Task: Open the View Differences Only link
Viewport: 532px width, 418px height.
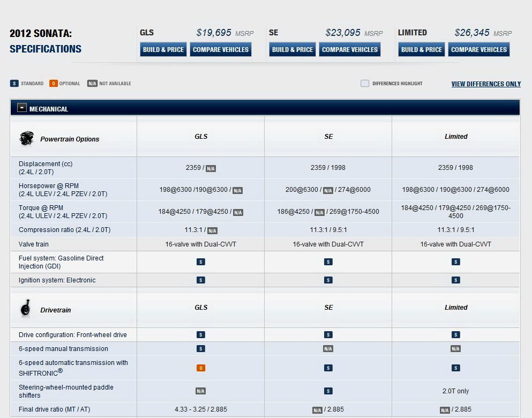Action: click(x=486, y=84)
